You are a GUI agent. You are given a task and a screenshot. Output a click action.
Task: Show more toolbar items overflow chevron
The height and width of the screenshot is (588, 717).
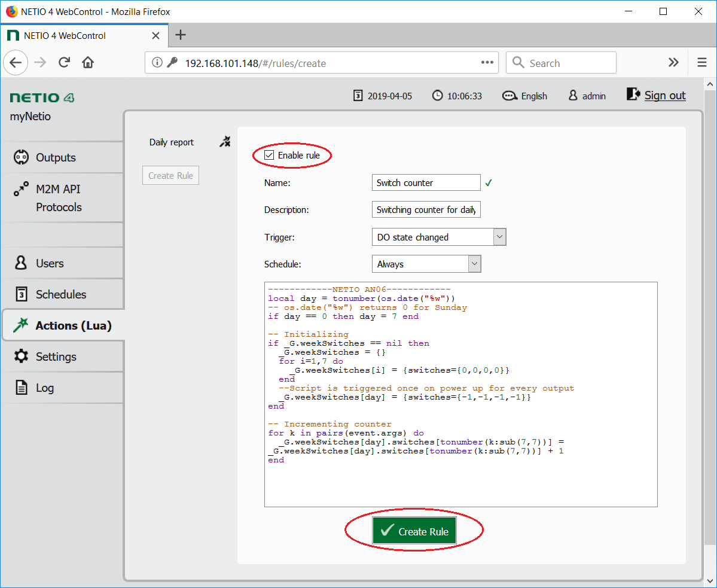673,63
